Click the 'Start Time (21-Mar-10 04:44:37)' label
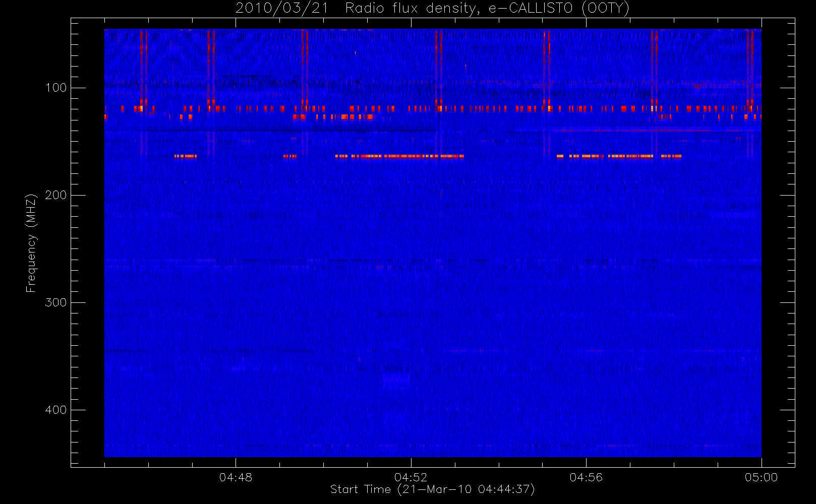The width and height of the screenshot is (816, 504). click(x=432, y=489)
